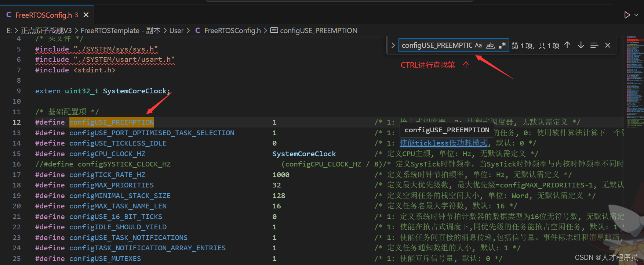Click breadcrumb drive E:

click(9, 31)
